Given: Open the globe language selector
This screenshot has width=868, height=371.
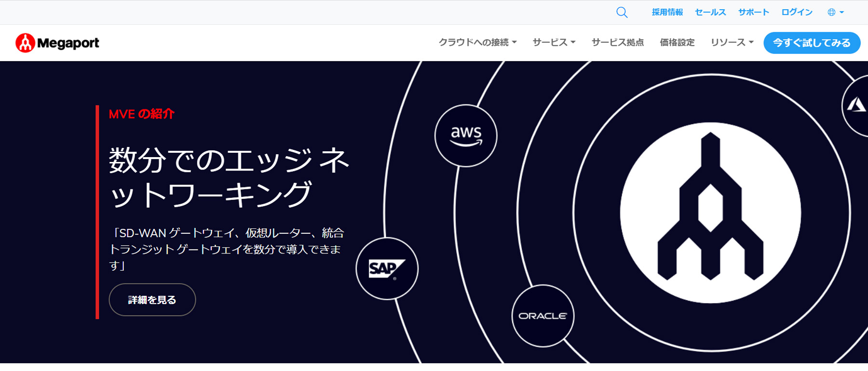Looking at the screenshot, I should point(835,13).
